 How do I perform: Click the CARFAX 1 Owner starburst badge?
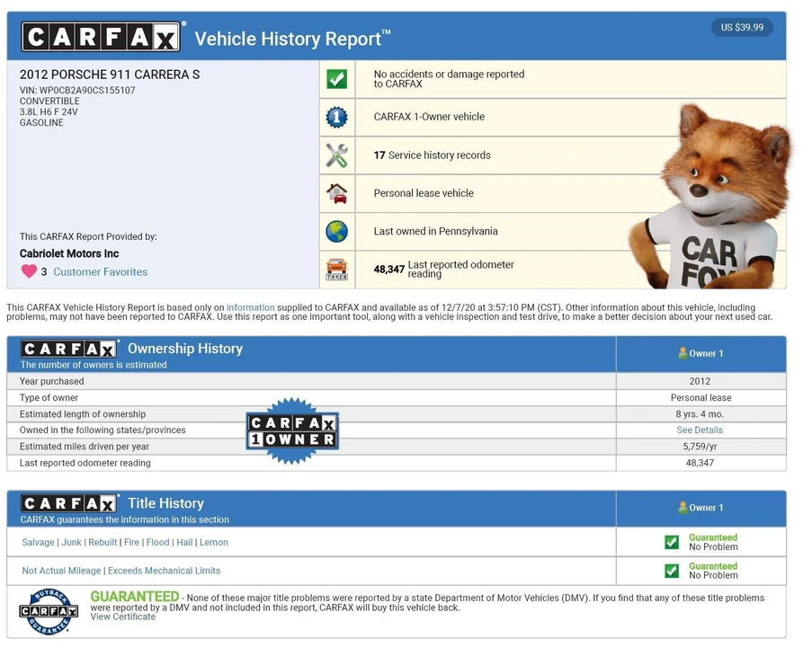point(292,430)
